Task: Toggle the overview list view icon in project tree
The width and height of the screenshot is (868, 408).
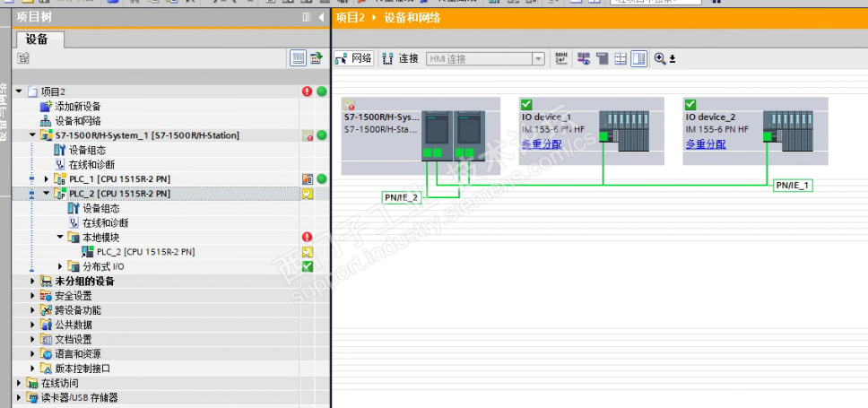Action: [299, 58]
